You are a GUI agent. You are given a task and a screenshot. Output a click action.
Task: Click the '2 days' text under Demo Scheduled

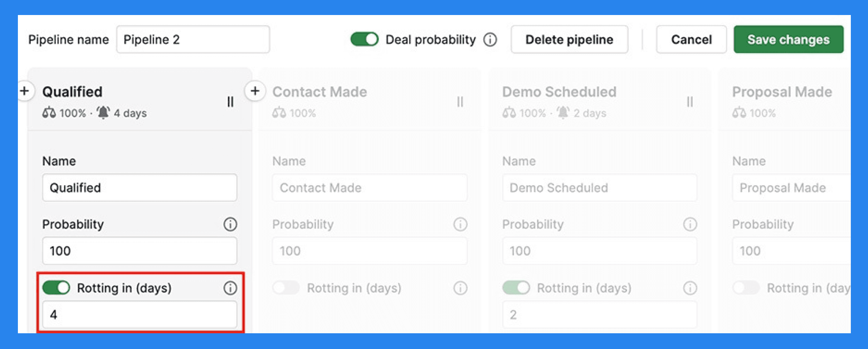590,113
